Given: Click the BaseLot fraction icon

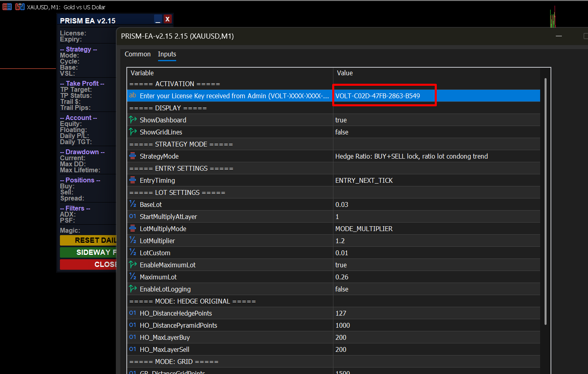Looking at the screenshot, I should coord(133,204).
